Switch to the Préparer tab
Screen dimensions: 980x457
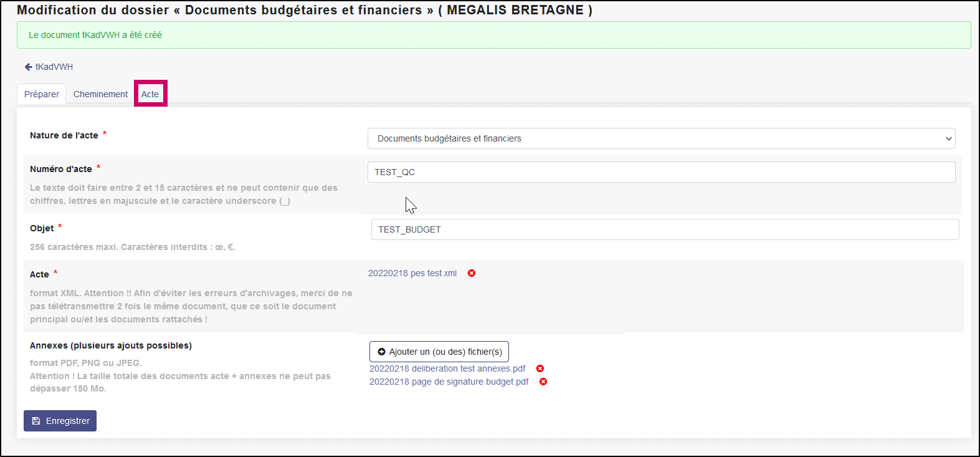pos(42,94)
